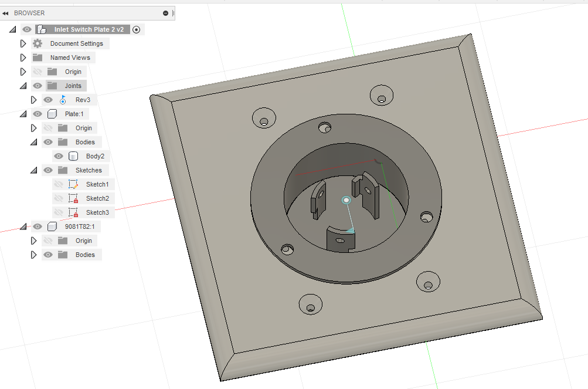Hide Body2 with its eye toggle

coord(57,155)
